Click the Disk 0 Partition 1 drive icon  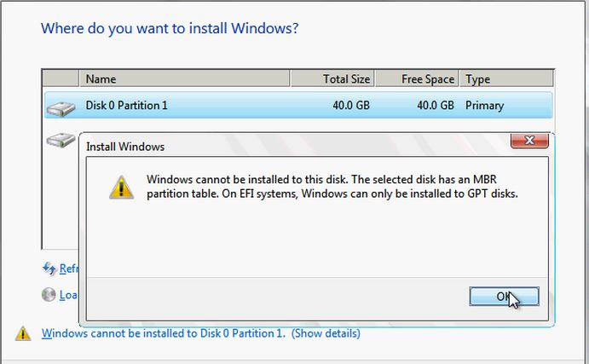click(x=60, y=107)
